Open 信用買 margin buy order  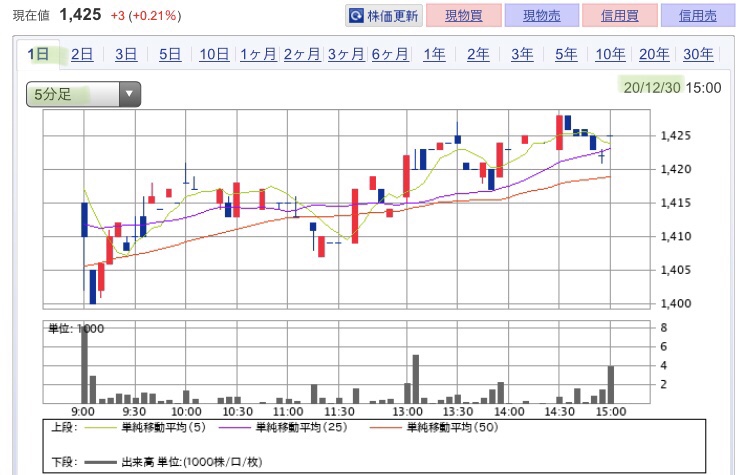tap(620, 16)
